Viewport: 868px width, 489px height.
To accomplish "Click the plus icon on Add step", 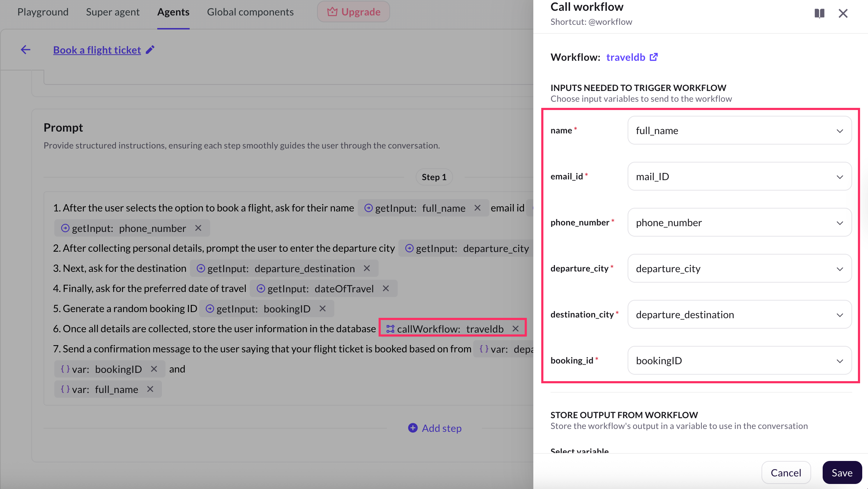I will (413, 428).
